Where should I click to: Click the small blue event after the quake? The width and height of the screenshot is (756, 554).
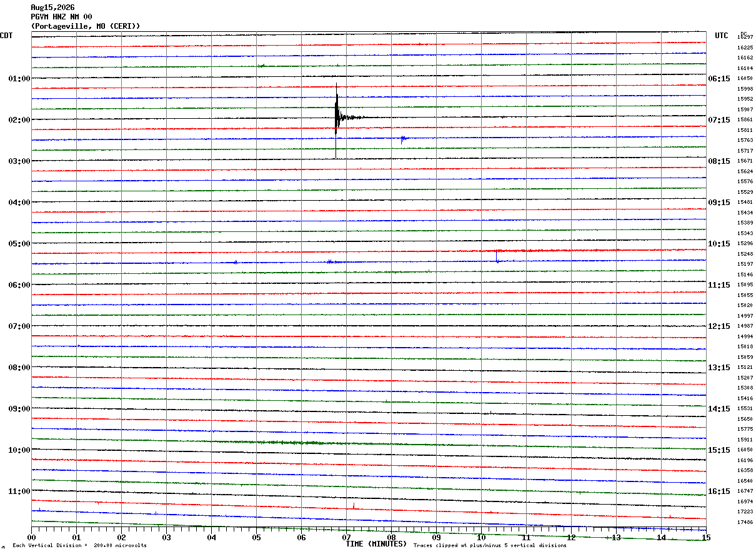pyautogui.click(x=403, y=139)
